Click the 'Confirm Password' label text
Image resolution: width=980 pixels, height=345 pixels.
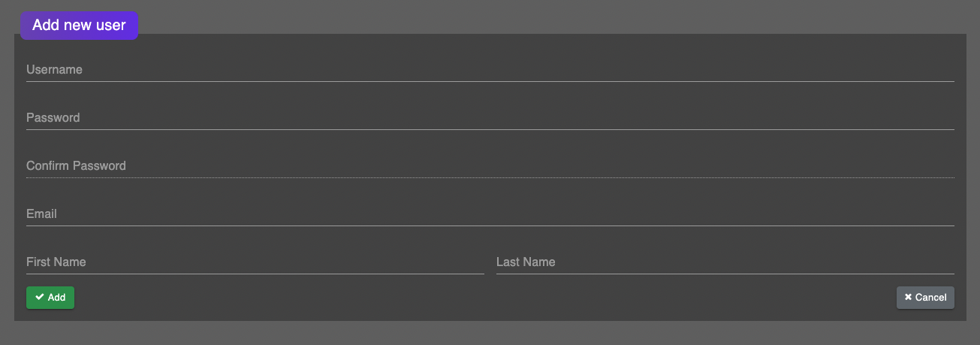76,166
